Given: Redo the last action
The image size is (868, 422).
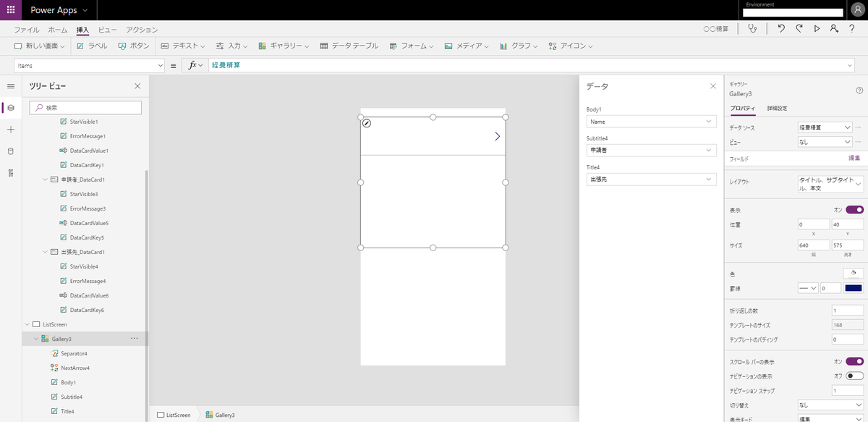Looking at the screenshot, I should pyautogui.click(x=799, y=28).
